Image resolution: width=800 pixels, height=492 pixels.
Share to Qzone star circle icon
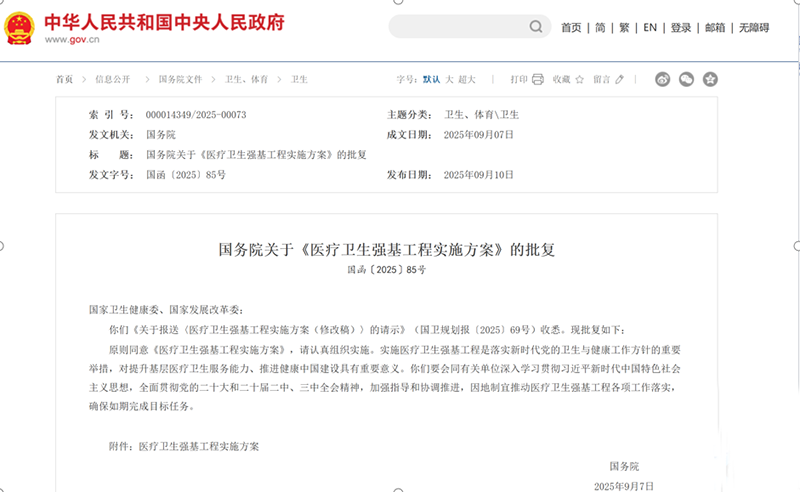coord(710,79)
